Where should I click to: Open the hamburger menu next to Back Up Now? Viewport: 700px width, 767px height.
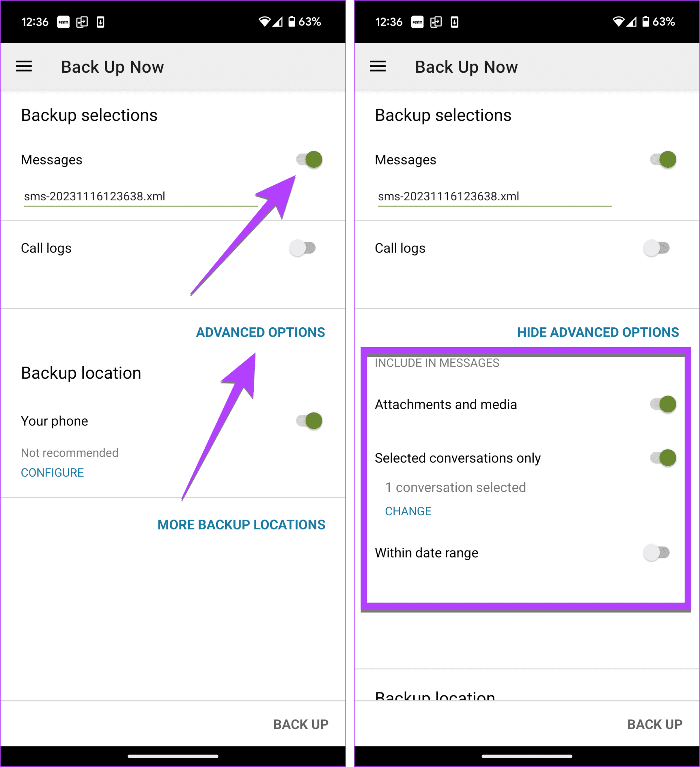click(x=24, y=66)
